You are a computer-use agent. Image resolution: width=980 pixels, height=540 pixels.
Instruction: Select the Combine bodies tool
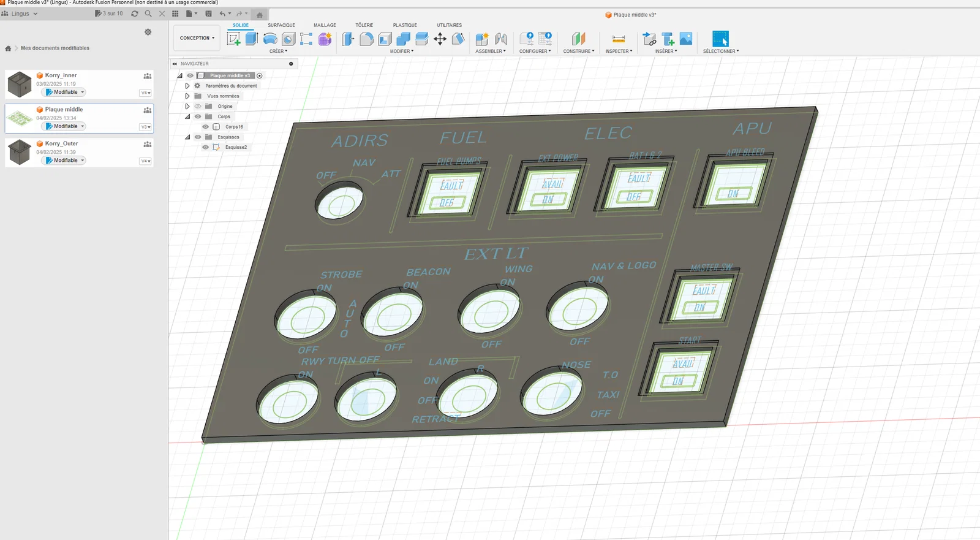click(x=403, y=39)
